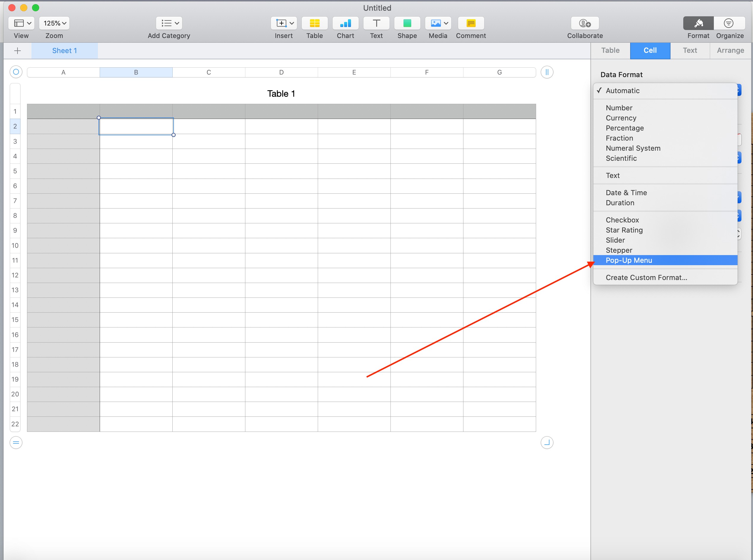This screenshot has height=560, width=753.
Task: Switch to the Arrange tab
Action: point(730,50)
